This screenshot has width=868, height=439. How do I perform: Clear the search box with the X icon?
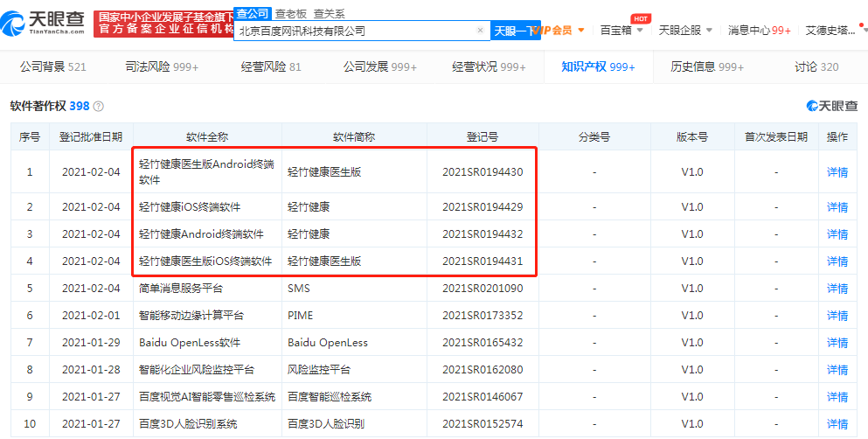tap(480, 31)
